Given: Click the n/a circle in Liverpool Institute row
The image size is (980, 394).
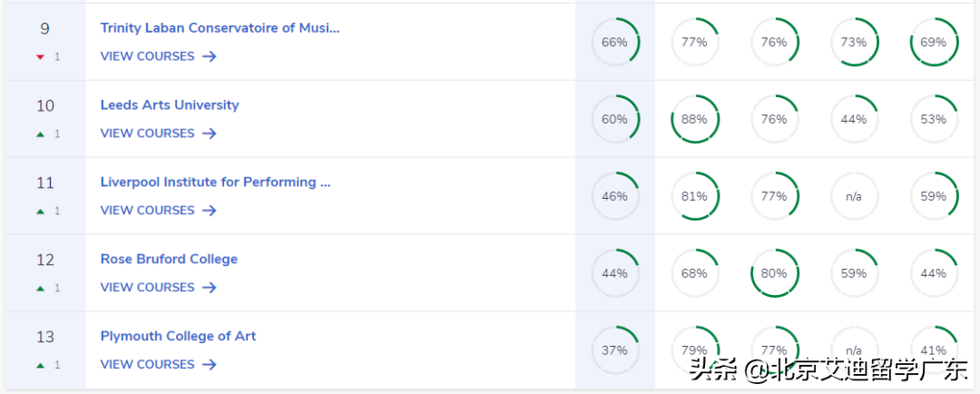Looking at the screenshot, I should 854,196.
